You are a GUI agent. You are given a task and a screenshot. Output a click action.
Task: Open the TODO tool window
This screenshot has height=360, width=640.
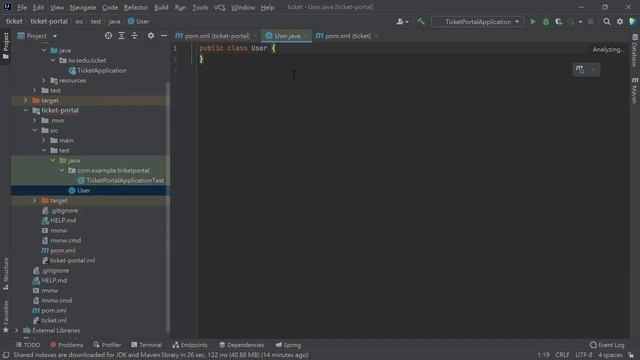28,345
